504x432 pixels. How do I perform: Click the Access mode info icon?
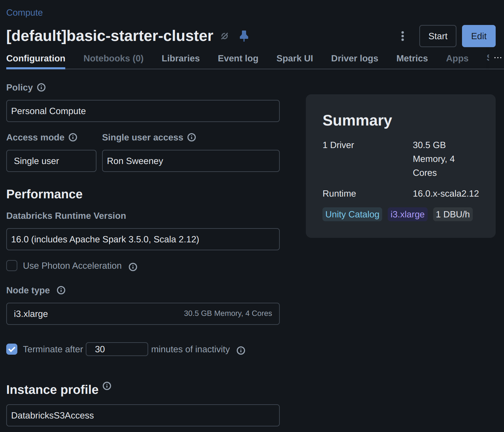73,137
